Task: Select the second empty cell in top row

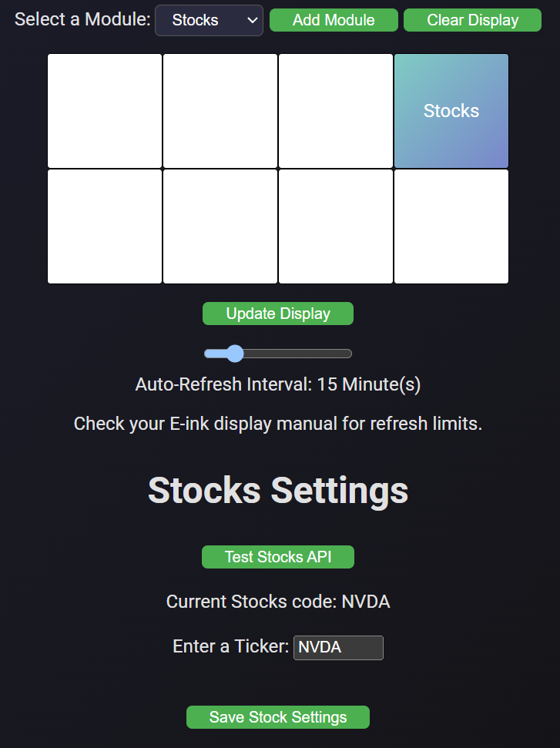Action: coord(220,111)
